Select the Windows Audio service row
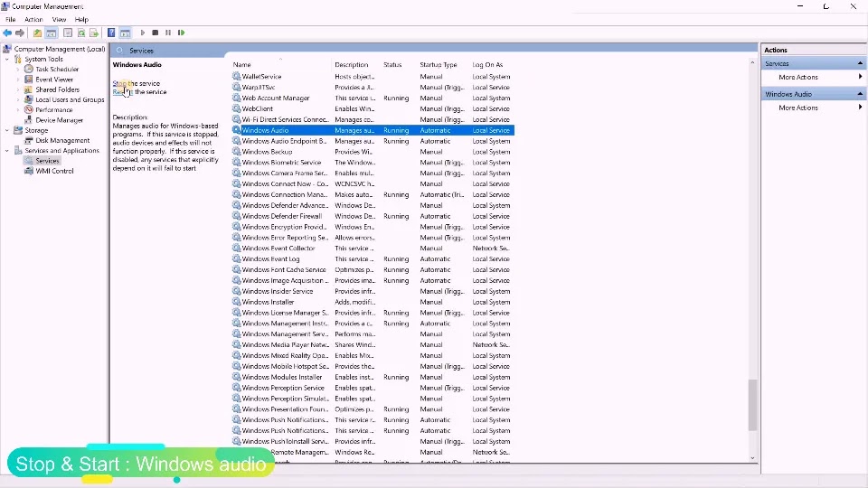 373,130
